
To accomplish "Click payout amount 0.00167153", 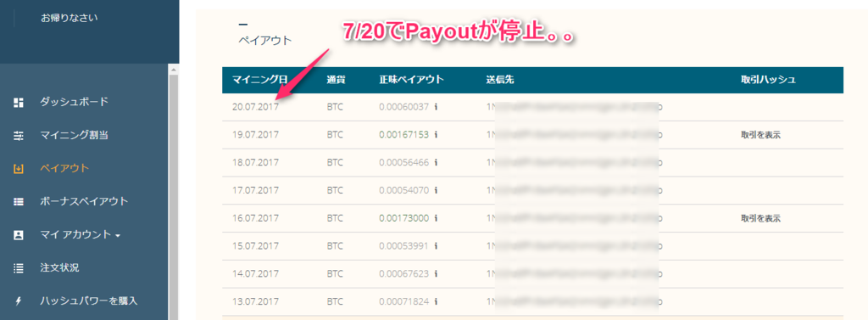I will point(404,135).
